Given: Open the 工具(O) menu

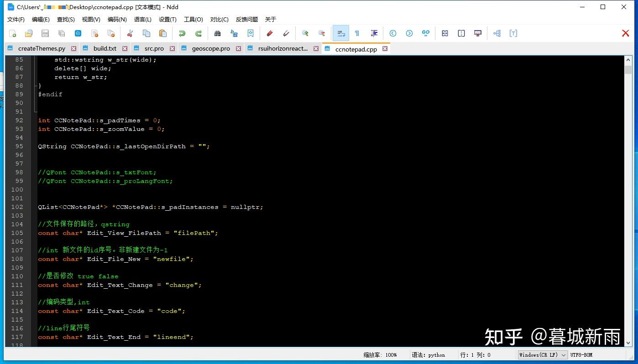Looking at the screenshot, I should 193,19.
